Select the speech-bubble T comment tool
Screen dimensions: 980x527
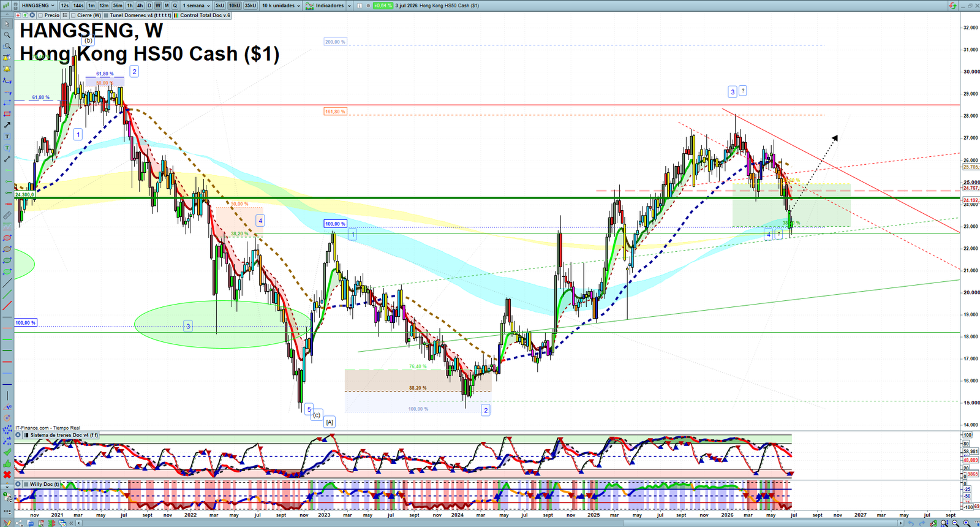pyautogui.click(x=7, y=148)
